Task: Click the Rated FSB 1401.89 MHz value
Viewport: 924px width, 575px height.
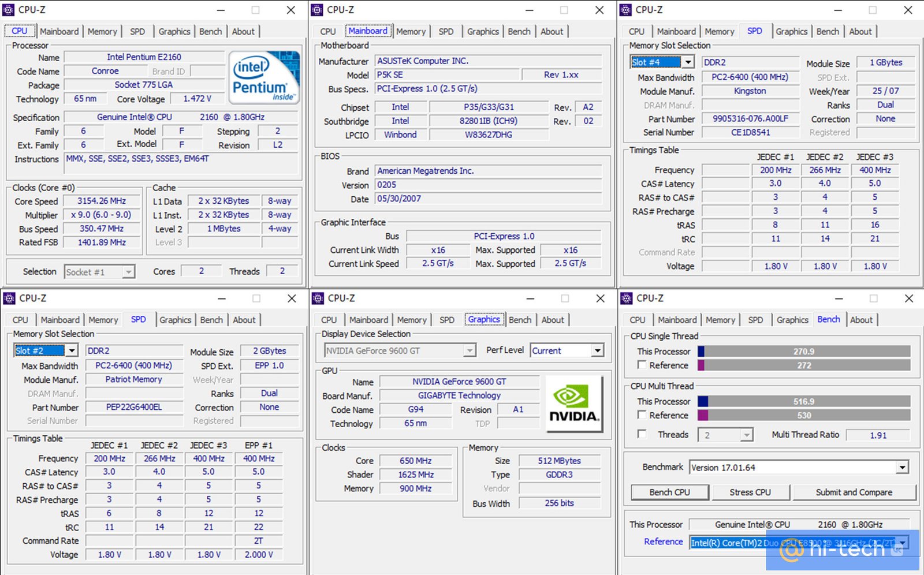Action: tap(102, 242)
